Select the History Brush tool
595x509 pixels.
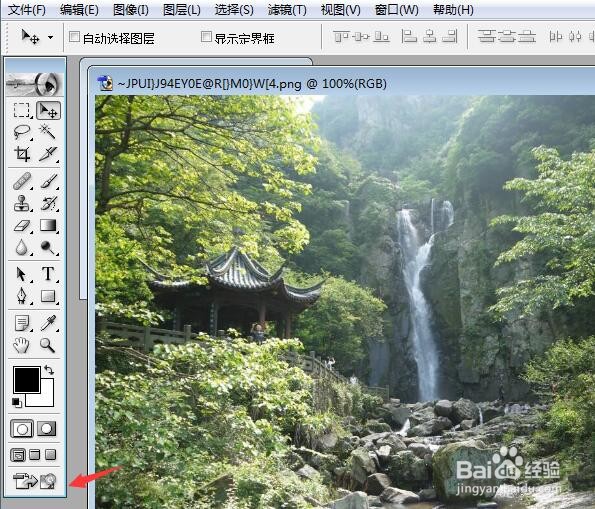[48, 203]
